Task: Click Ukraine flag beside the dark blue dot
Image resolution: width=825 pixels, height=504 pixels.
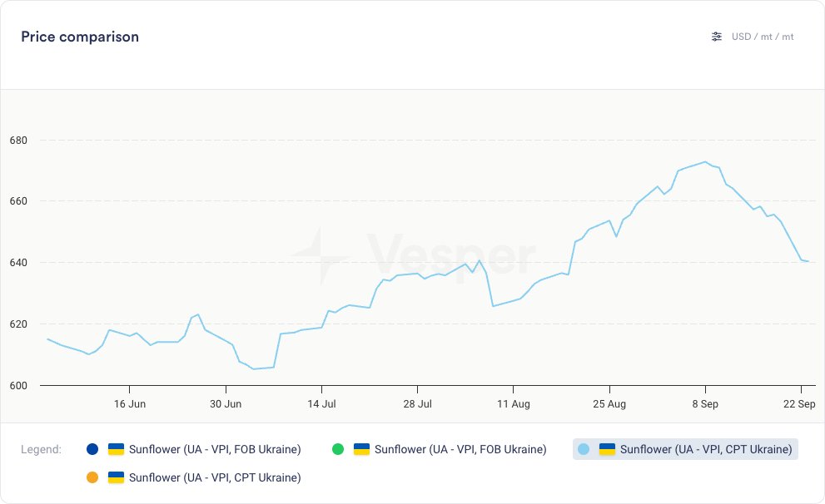Action: click(116, 449)
